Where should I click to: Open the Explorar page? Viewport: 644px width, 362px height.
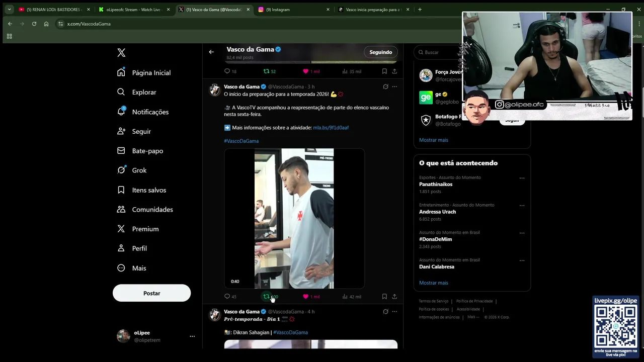tap(137, 93)
